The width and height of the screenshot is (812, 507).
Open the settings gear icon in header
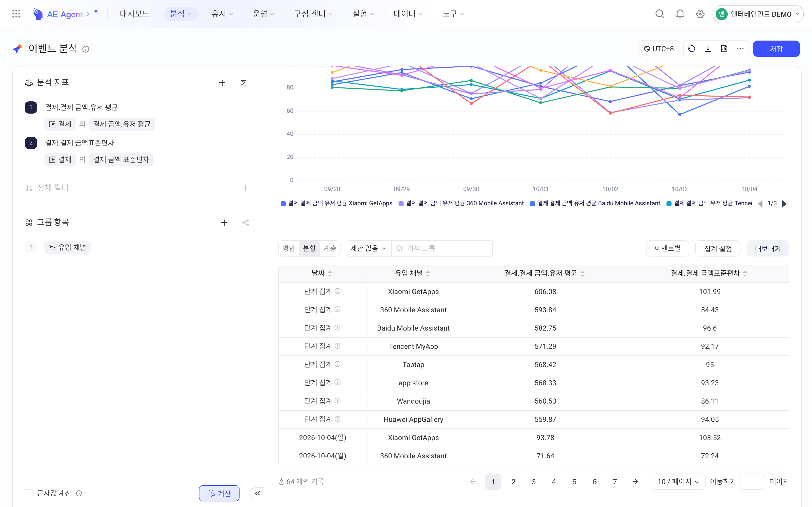click(x=700, y=14)
